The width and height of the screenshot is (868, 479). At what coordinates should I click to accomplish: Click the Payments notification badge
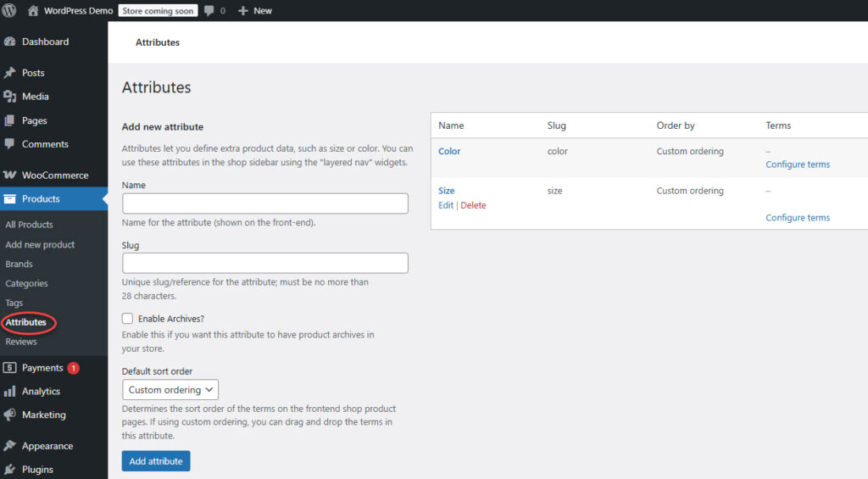[73, 368]
